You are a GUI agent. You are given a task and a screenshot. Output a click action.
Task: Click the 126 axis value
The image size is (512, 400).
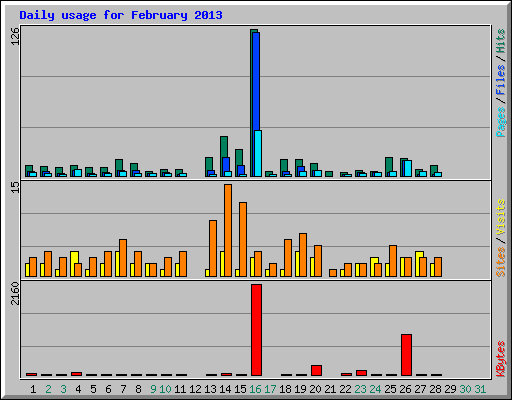(x=15, y=36)
